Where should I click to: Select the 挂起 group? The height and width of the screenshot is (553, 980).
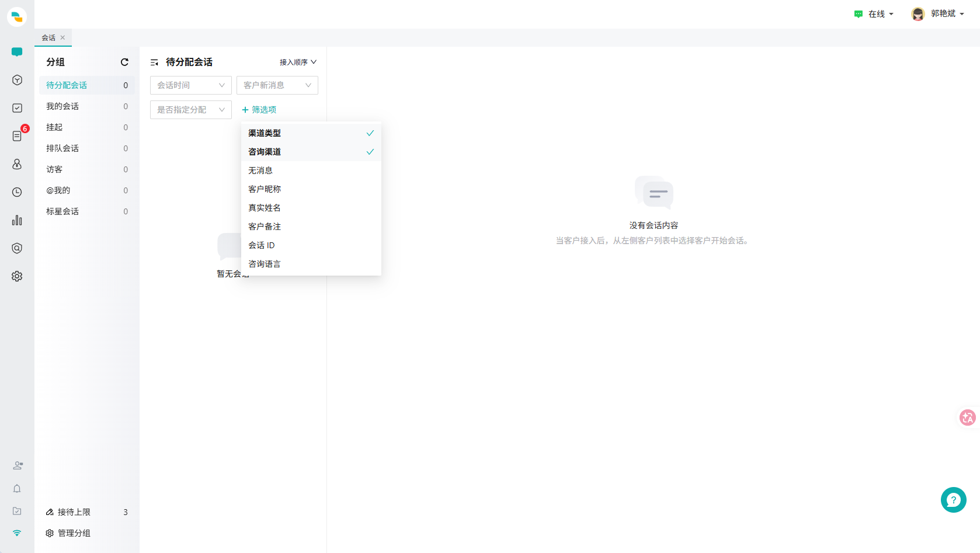[x=87, y=127]
